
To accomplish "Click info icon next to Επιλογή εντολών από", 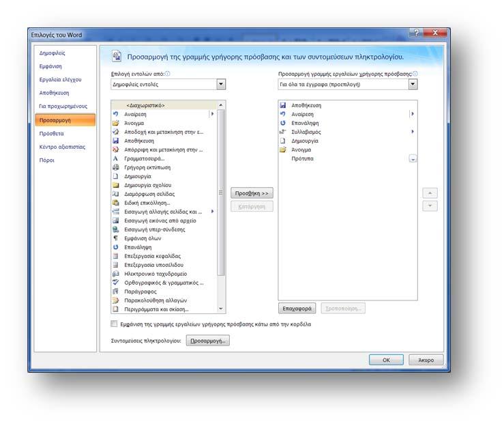I will tap(168, 74).
